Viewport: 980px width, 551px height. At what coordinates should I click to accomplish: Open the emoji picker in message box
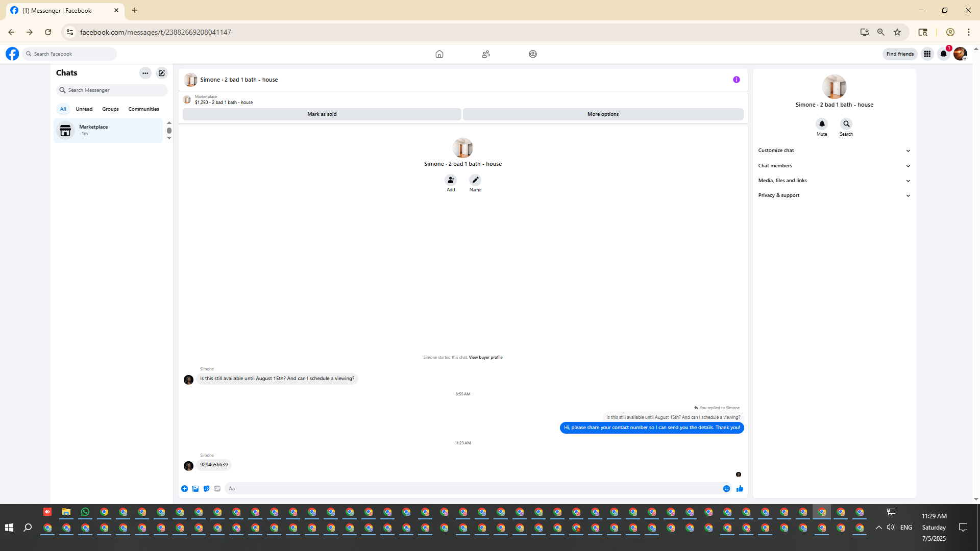pyautogui.click(x=726, y=489)
